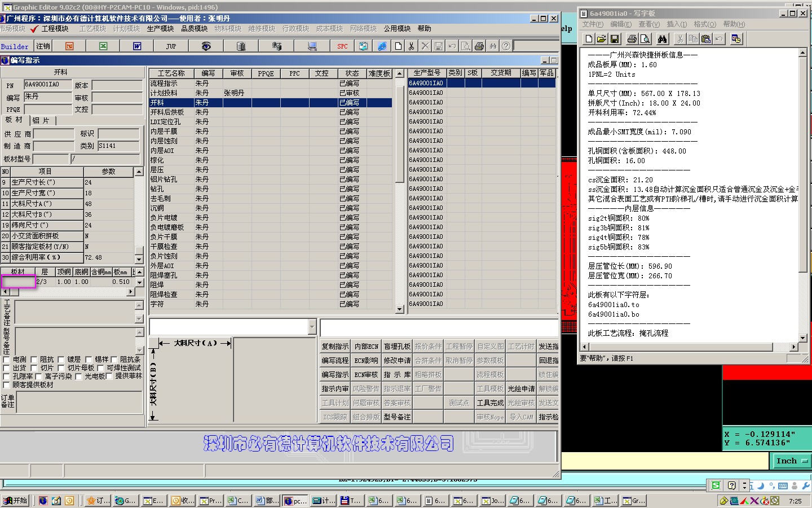The image size is (812, 508).
Task: Click the Paste clipboard icon in WordPad
Action: pos(706,39)
